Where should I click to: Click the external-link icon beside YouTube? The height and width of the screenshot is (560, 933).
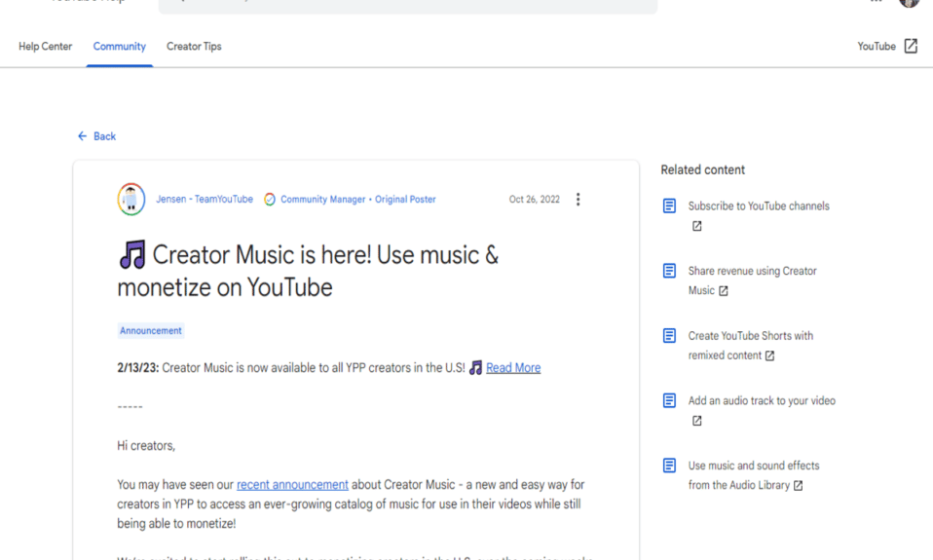911,46
